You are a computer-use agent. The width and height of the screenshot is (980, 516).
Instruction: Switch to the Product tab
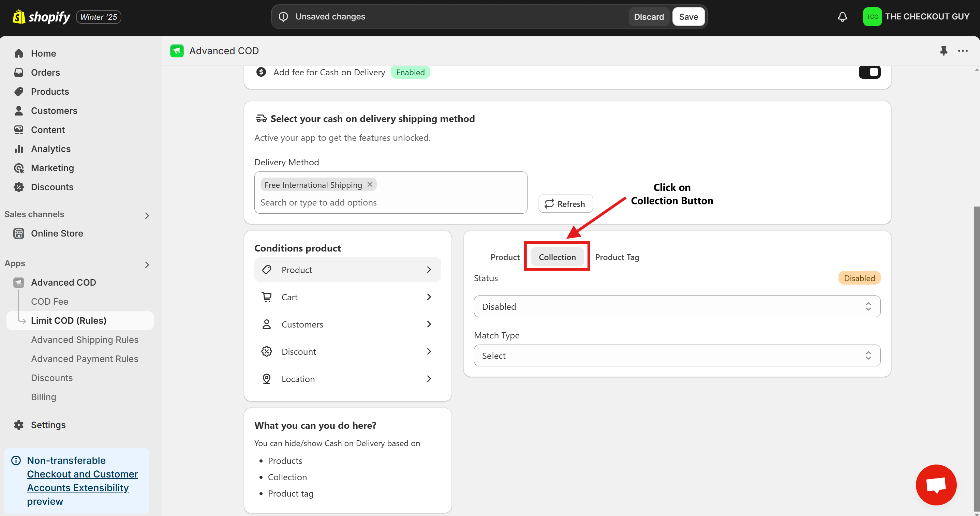click(504, 257)
